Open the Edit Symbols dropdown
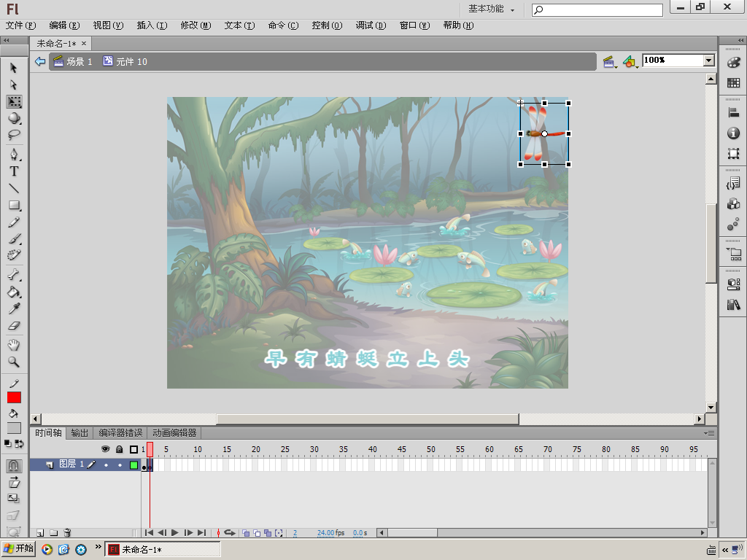Screen dimensions: 747x560 coord(630,62)
